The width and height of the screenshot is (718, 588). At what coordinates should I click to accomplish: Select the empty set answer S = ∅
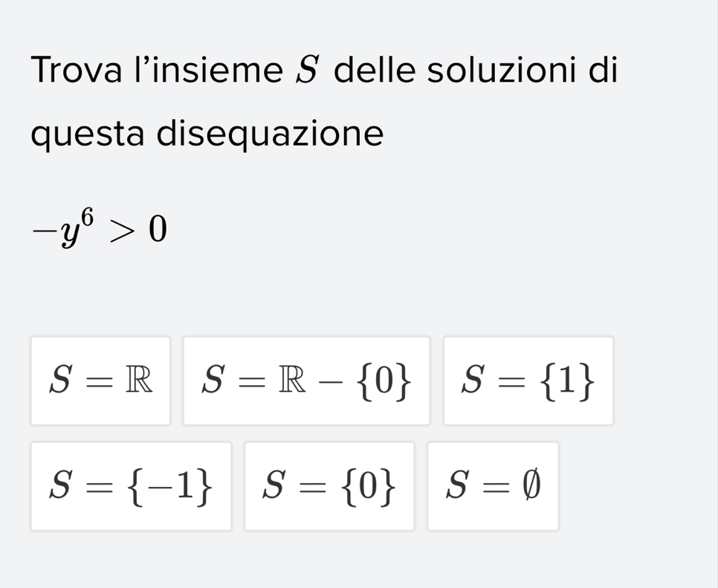pos(493,486)
